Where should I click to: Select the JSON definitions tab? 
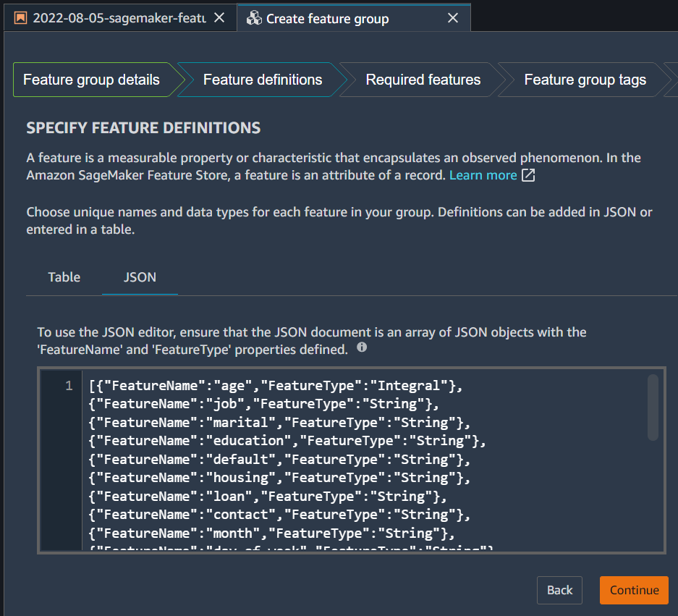click(x=140, y=277)
